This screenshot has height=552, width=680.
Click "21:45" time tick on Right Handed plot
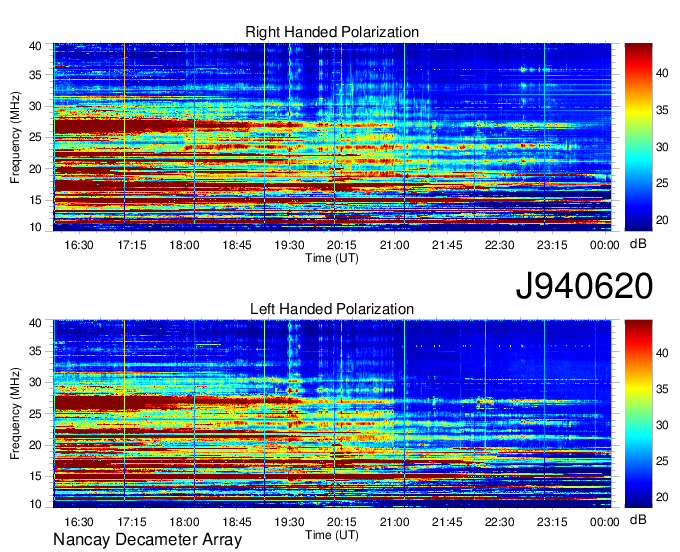coord(447,245)
